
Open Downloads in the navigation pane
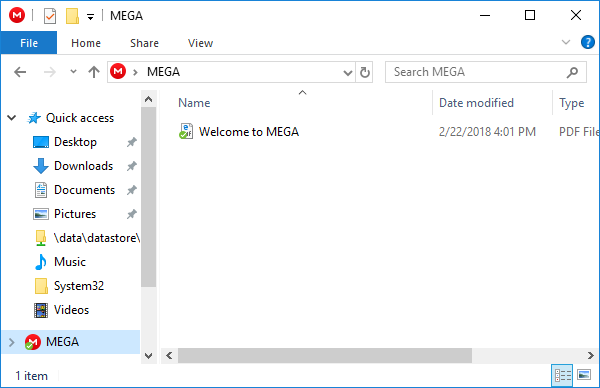click(x=83, y=166)
